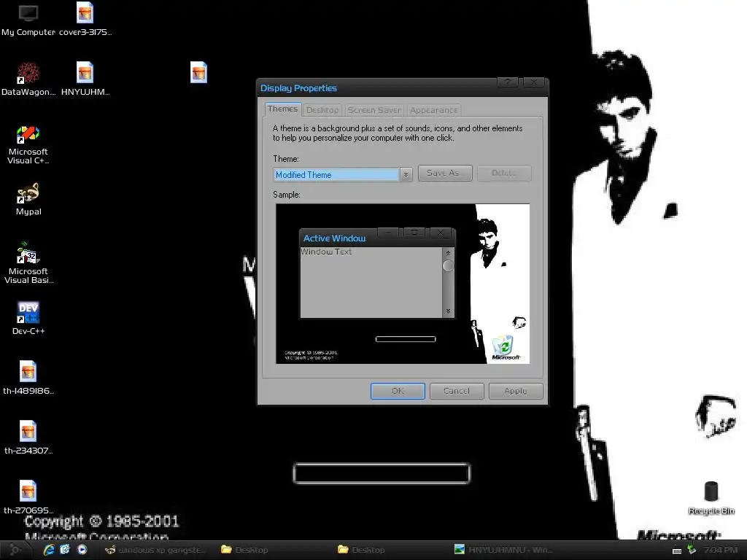The width and height of the screenshot is (747, 560).
Task: Click the taskbar clock showing 7:04 PM
Action: (721, 550)
